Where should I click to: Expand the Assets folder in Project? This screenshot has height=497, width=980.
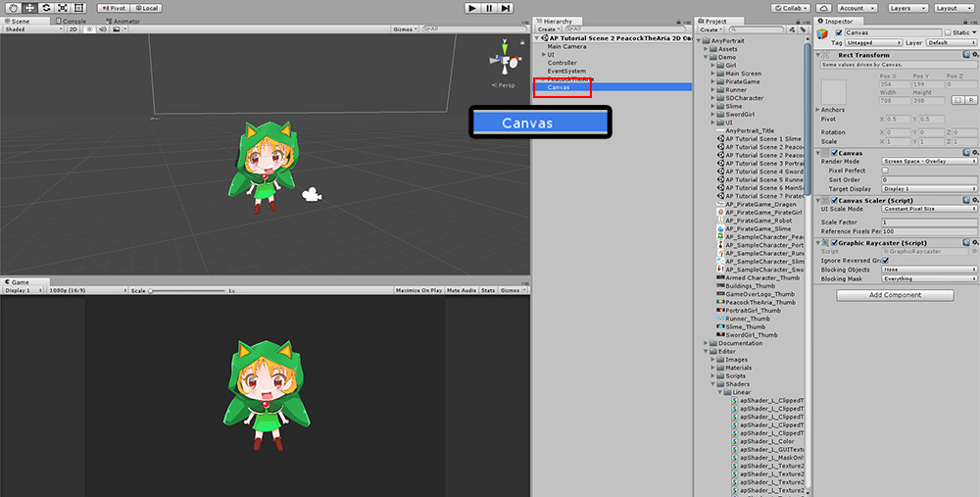coord(706,49)
